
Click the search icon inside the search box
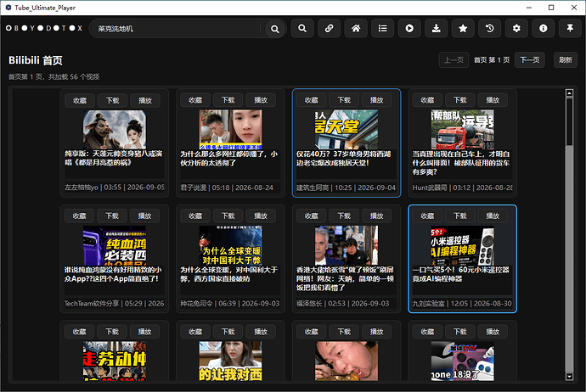click(274, 29)
